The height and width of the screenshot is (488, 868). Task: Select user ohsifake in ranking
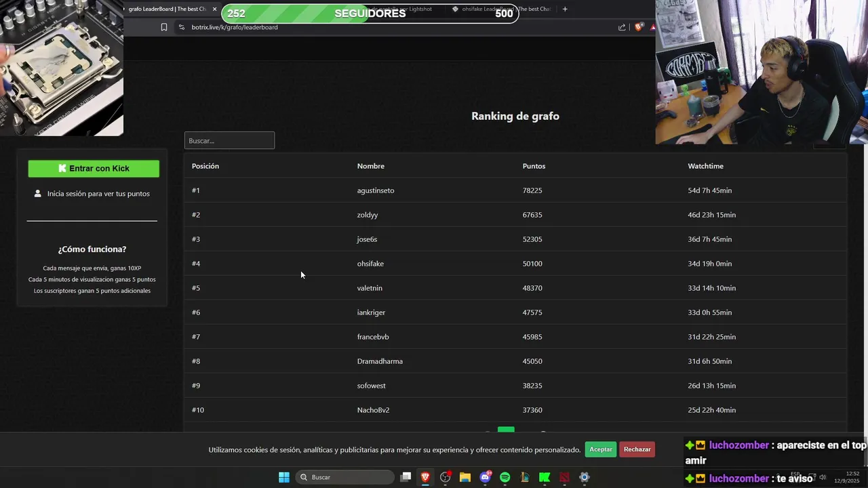[370, 264]
